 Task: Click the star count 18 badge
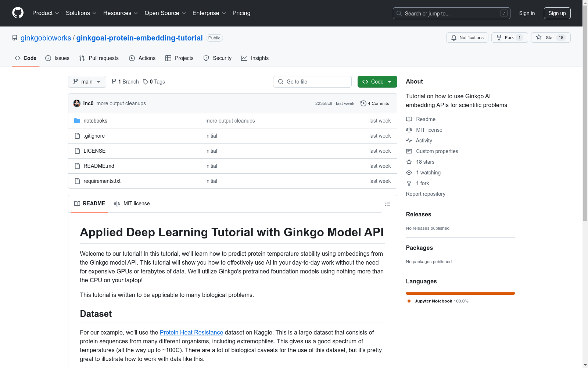click(x=561, y=38)
